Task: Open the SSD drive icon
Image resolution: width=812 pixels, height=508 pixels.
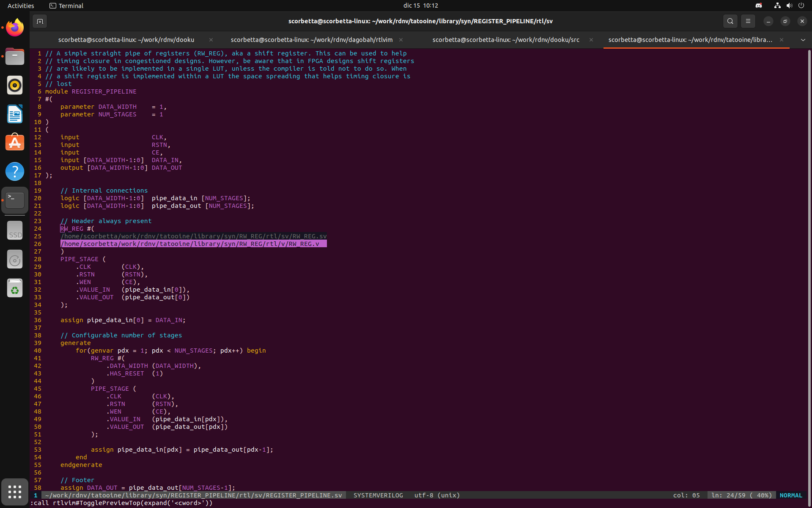Action: tap(15, 231)
